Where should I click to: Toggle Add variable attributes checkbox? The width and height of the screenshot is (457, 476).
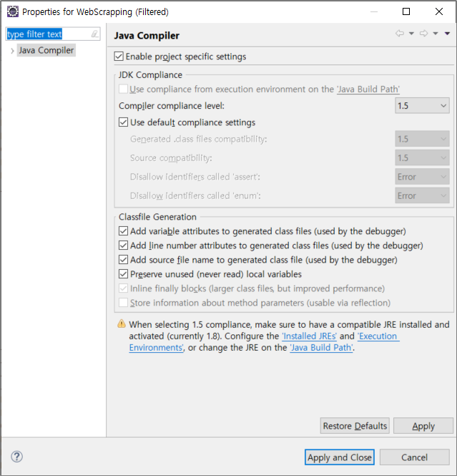click(x=123, y=231)
